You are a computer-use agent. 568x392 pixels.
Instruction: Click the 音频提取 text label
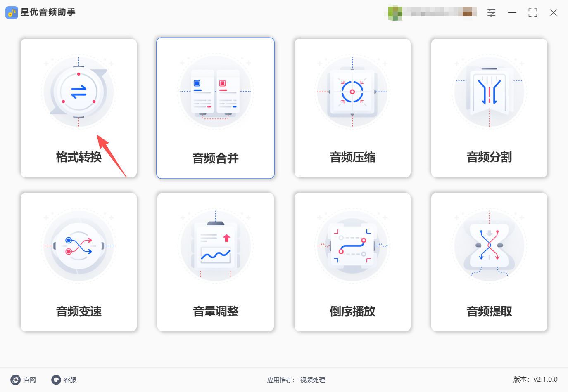tap(489, 312)
